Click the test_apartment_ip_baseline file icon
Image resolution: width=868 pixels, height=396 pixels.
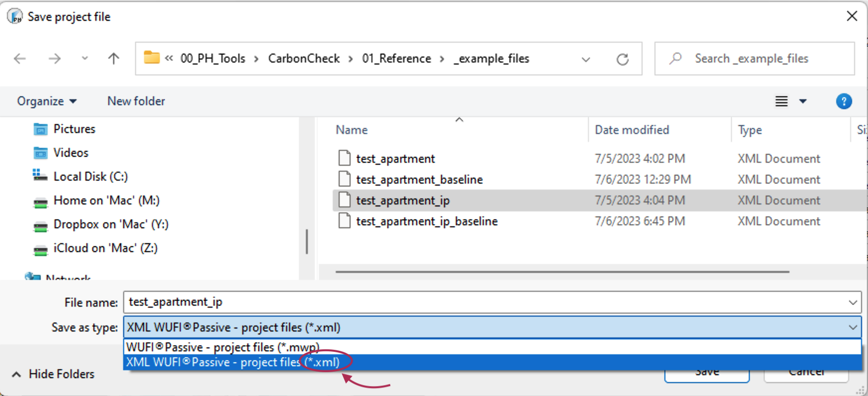pos(344,220)
